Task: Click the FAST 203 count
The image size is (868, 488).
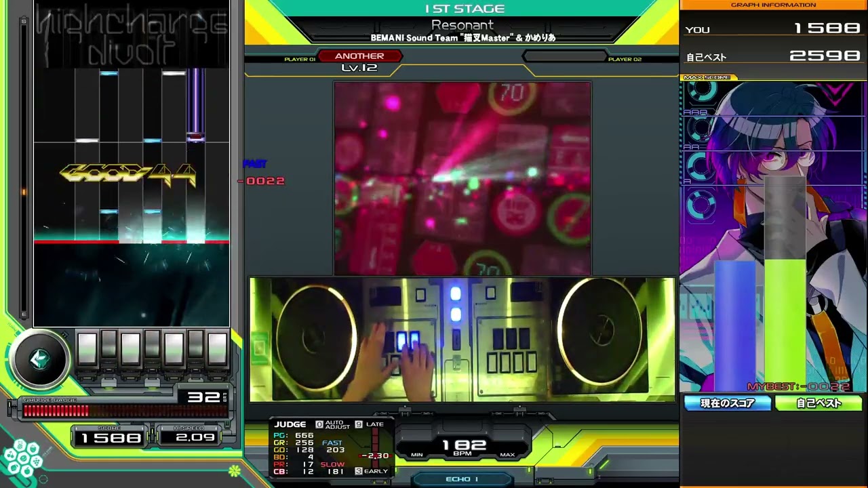Action: point(334,447)
